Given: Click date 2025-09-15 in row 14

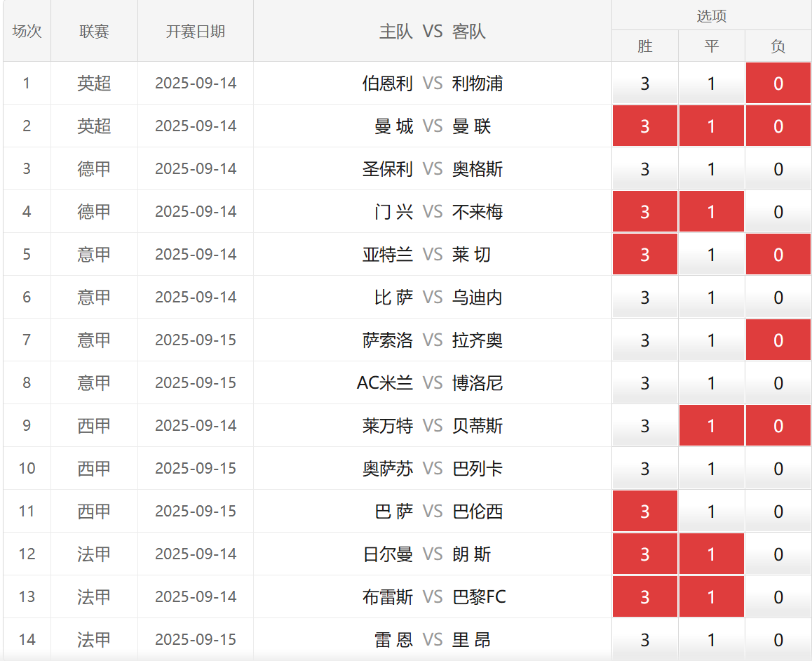Looking at the screenshot, I should coord(195,639).
